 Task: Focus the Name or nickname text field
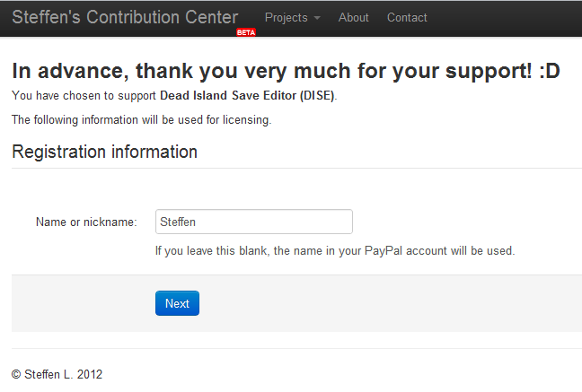[x=253, y=222]
